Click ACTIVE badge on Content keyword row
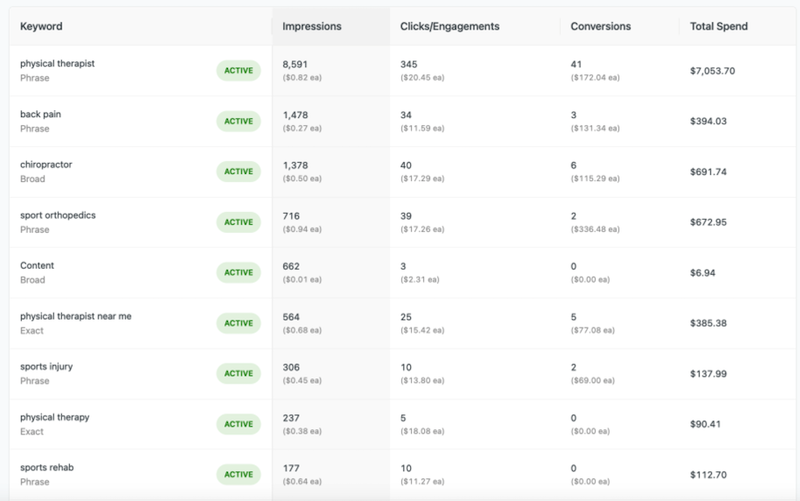800x501 pixels. coord(238,272)
